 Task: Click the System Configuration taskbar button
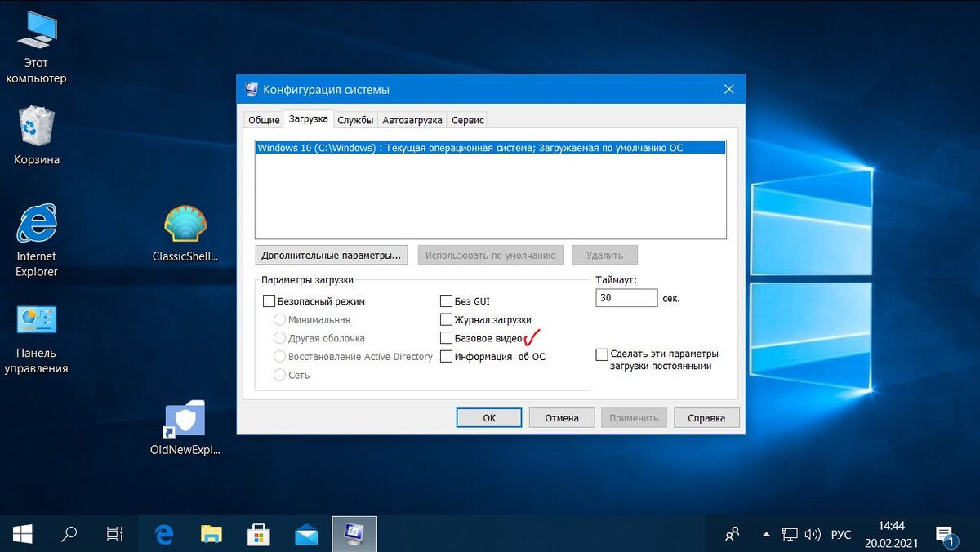pyautogui.click(x=354, y=534)
